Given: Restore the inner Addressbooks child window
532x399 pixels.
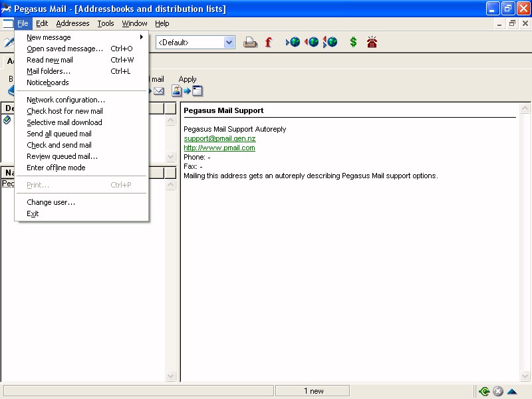Looking at the screenshot, I should pyautogui.click(x=512, y=23).
